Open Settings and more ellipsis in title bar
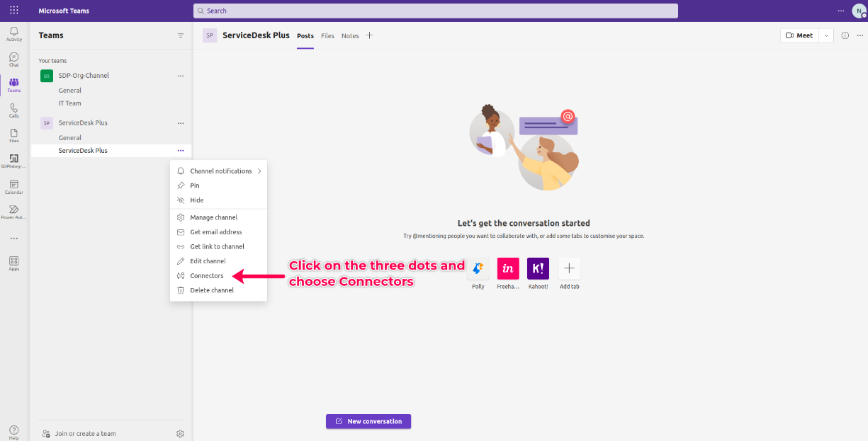Screen dimensions: 868x441 [841, 11]
